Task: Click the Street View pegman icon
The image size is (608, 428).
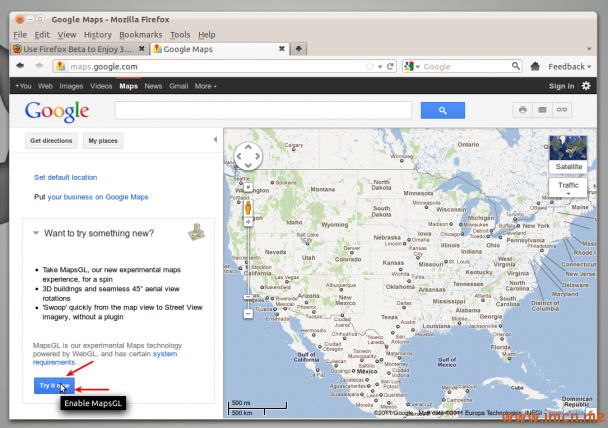Action: pyautogui.click(x=248, y=208)
